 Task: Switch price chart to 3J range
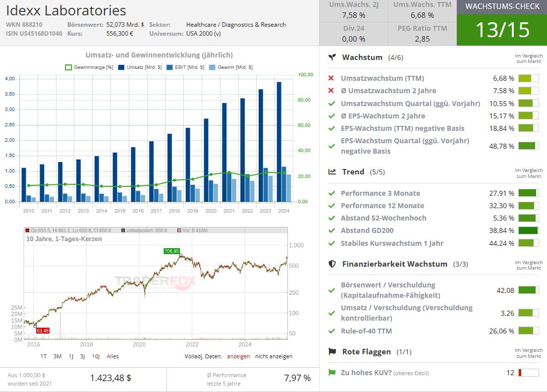pos(83,356)
